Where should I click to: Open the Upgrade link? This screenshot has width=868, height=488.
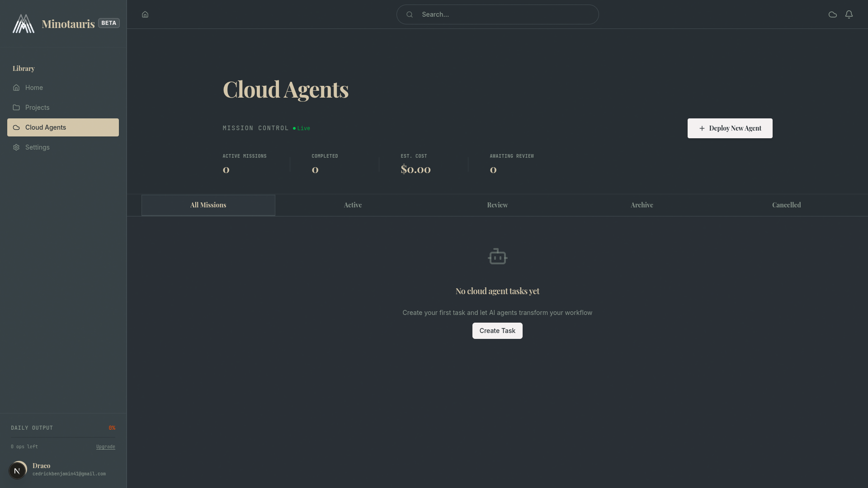(x=105, y=446)
